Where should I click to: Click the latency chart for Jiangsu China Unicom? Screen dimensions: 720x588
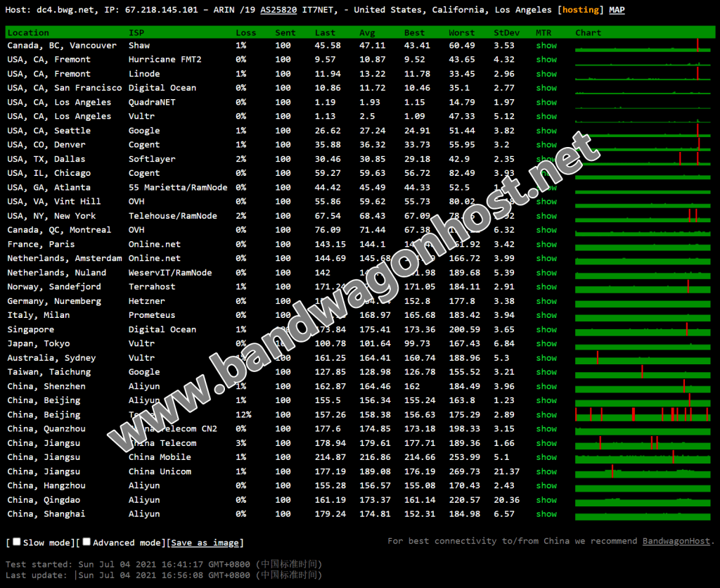coord(643,471)
